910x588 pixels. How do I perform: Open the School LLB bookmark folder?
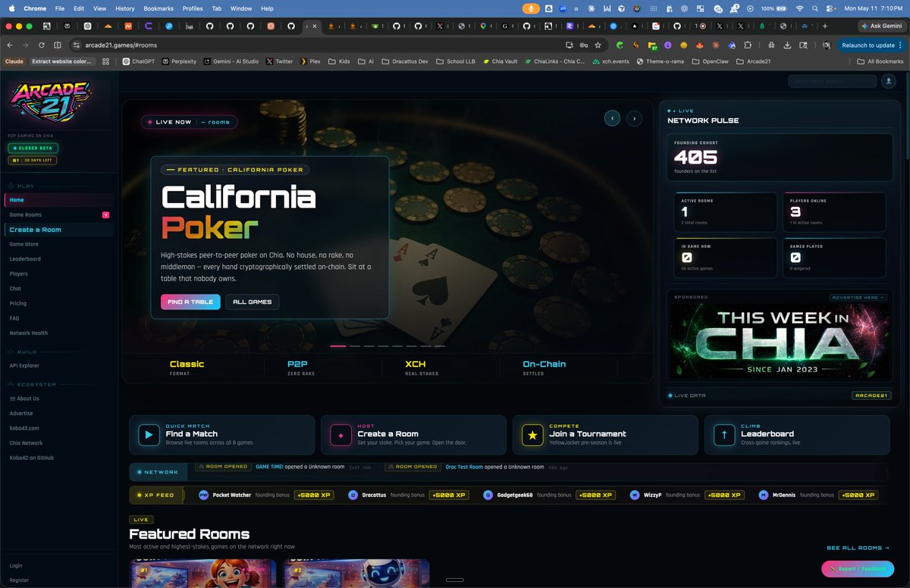(x=456, y=61)
